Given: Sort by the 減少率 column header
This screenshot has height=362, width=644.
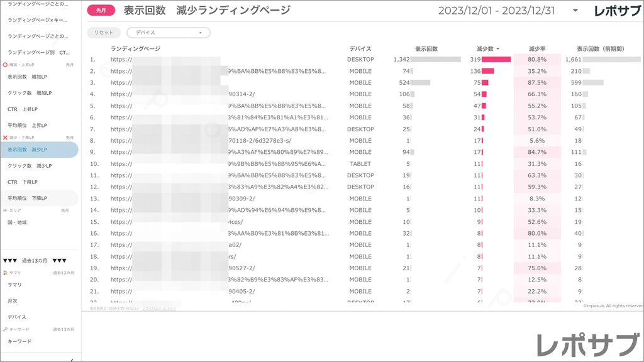Looking at the screenshot, I should [537, 49].
